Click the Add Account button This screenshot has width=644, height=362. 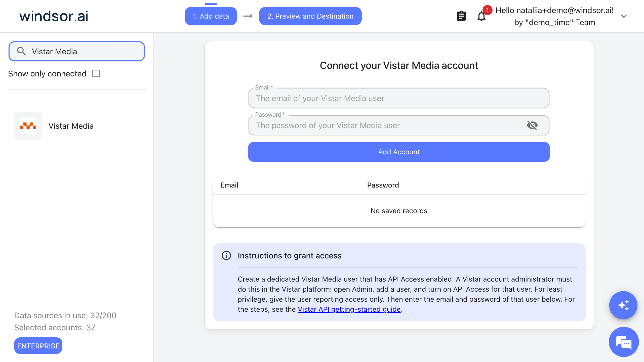pos(399,152)
